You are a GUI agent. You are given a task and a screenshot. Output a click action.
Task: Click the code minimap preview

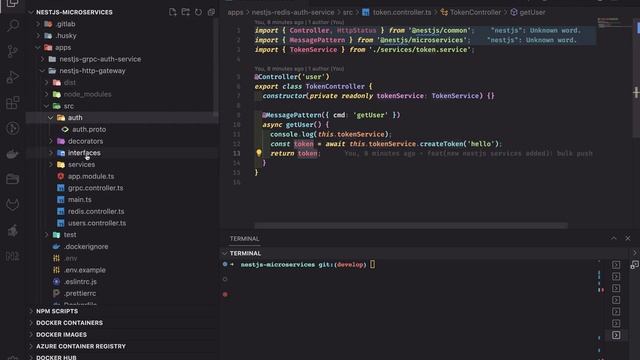pos(608,23)
